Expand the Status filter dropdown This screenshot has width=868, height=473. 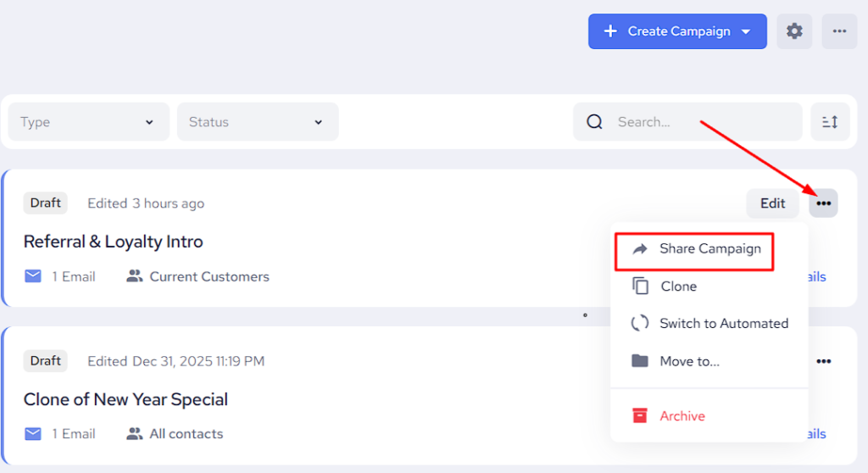coord(257,122)
